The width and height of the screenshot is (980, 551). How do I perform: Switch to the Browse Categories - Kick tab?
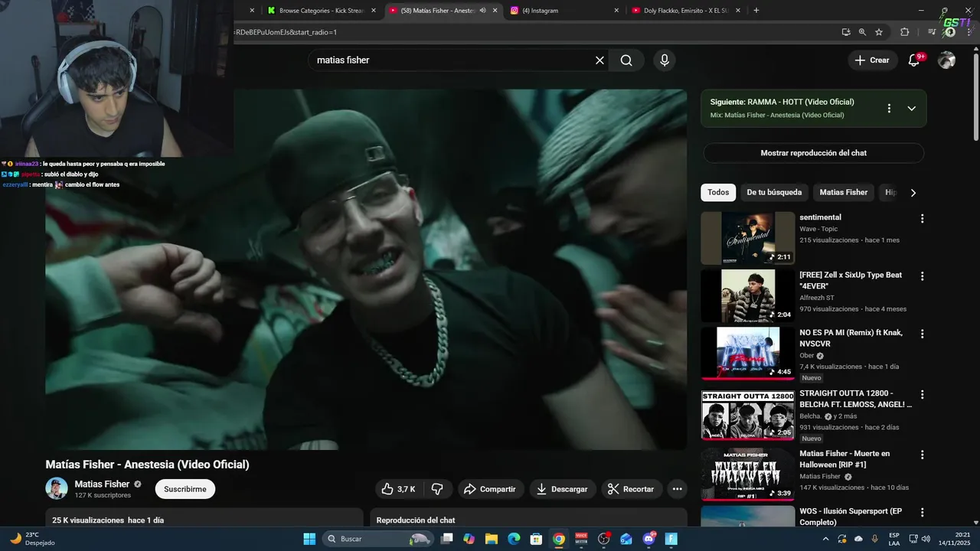pos(321,11)
